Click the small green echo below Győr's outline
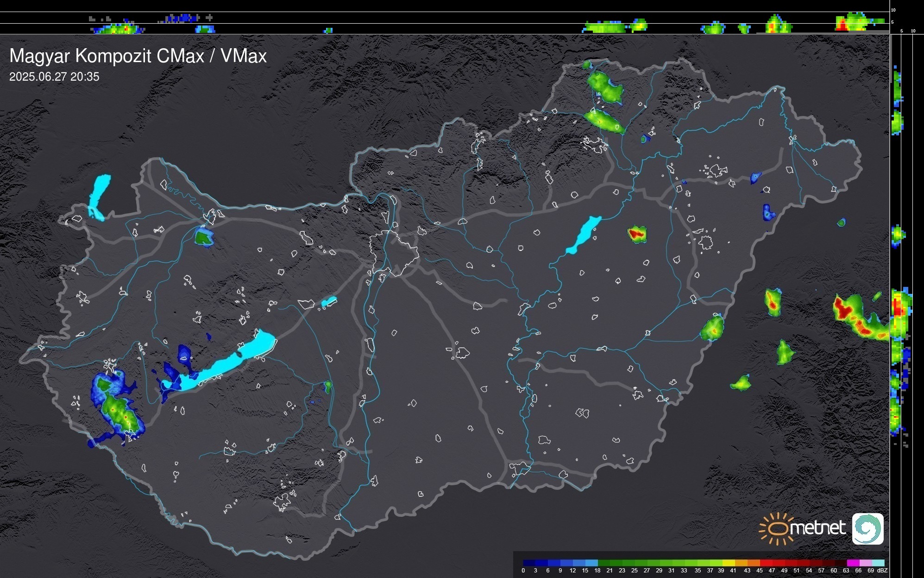Viewport: 924px width, 578px height. click(203, 238)
